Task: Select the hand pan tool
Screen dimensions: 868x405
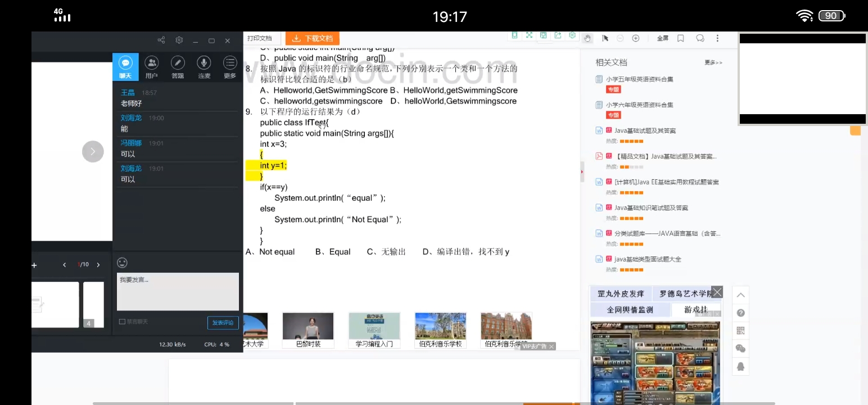Action: coord(587,38)
